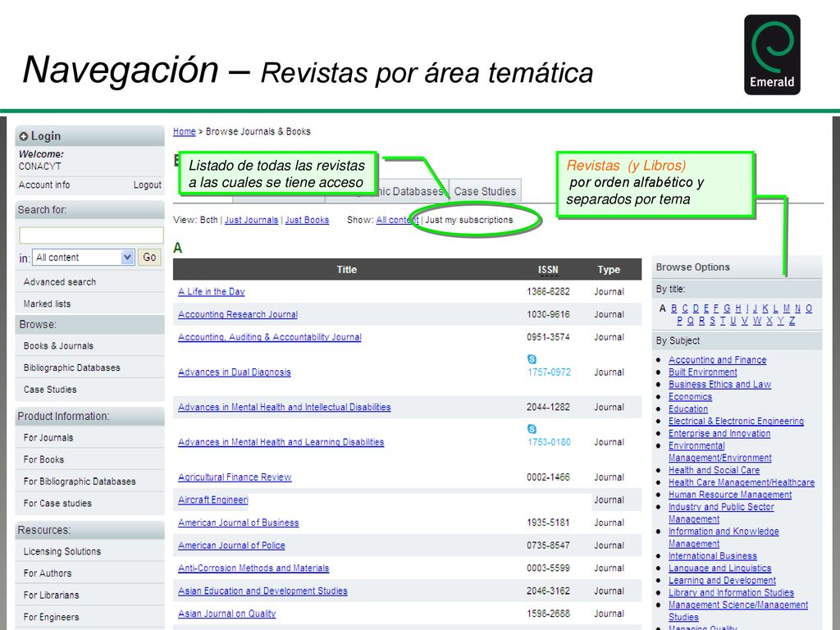Screen dimensions: 840x630
Task: Click the Go search button
Action: point(149,257)
